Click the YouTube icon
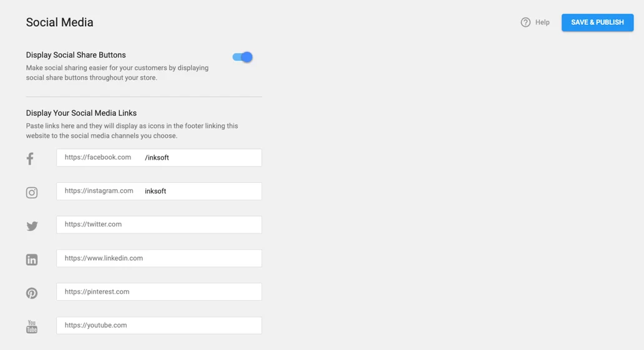The height and width of the screenshot is (350, 644). 32,326
